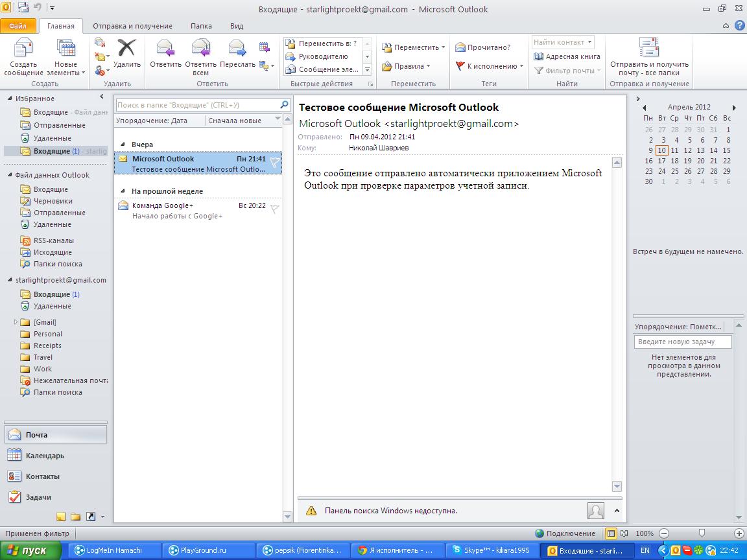The height and width of the screenshot is (560, 747).
Task: Minimize the navigation pane with the chevron
Action: tap(101, 97)
